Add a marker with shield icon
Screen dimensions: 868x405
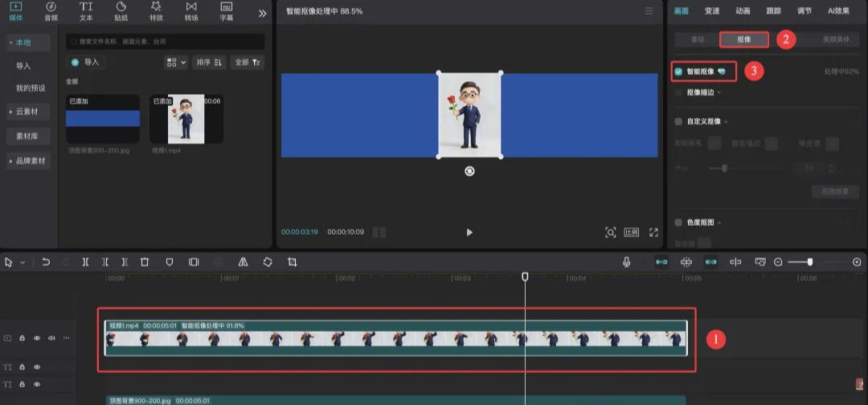coord(170,262)
